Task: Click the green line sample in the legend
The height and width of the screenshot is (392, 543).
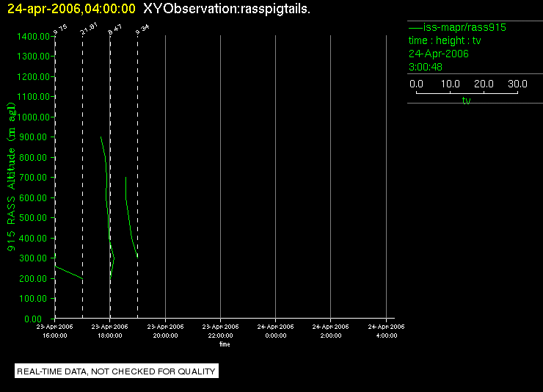Action: pos(415,27)
